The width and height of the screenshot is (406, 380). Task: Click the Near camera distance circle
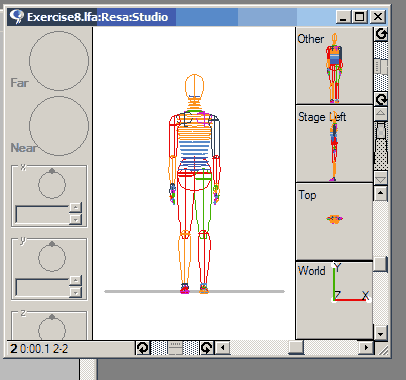coord(59,126)
